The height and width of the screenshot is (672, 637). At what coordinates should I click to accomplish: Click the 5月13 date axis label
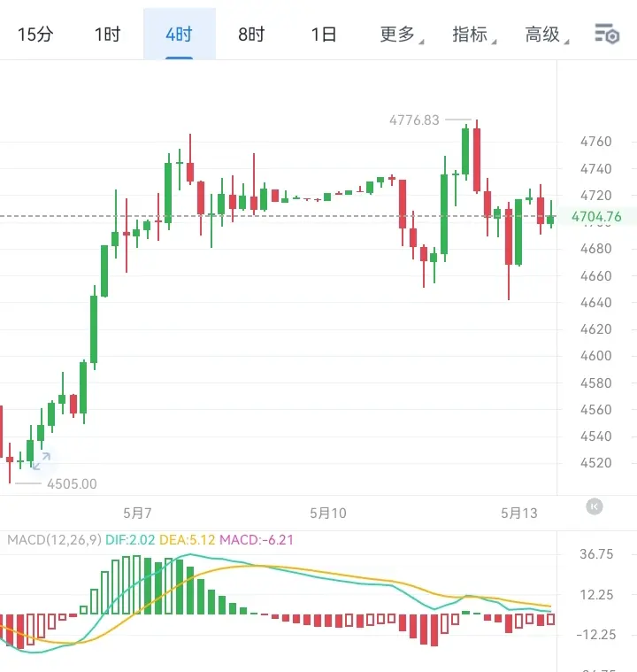pyautogui.click(x=519, y=513)
